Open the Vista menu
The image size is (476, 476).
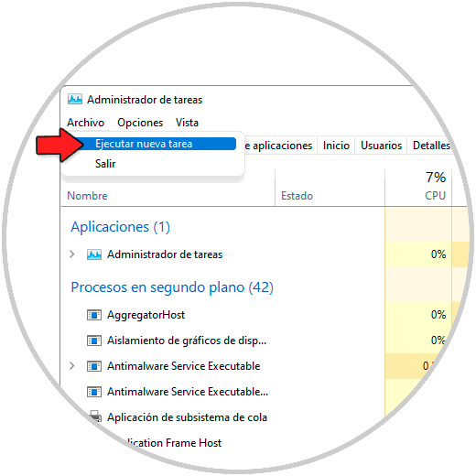[187, 123]
